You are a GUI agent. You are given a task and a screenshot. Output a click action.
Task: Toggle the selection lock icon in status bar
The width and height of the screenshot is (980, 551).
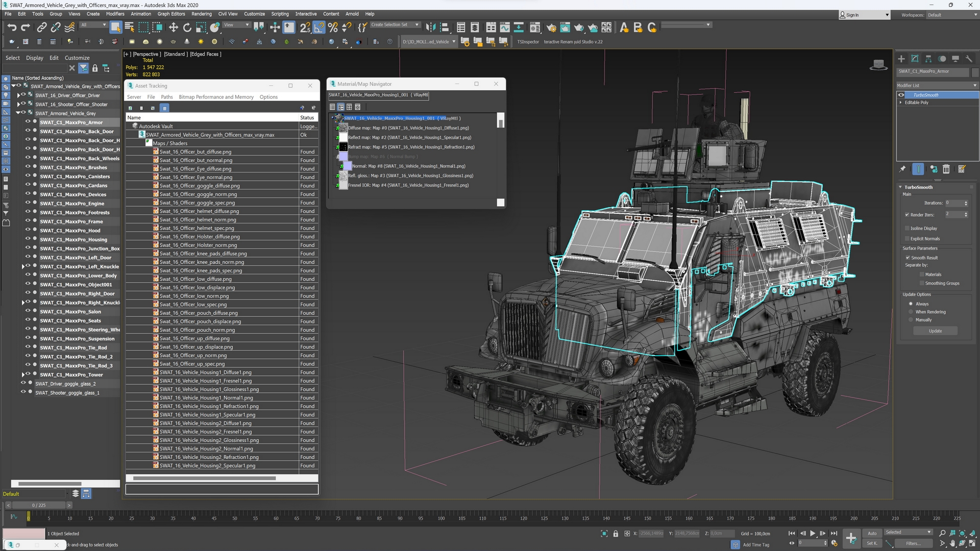[x=616, y=534]
